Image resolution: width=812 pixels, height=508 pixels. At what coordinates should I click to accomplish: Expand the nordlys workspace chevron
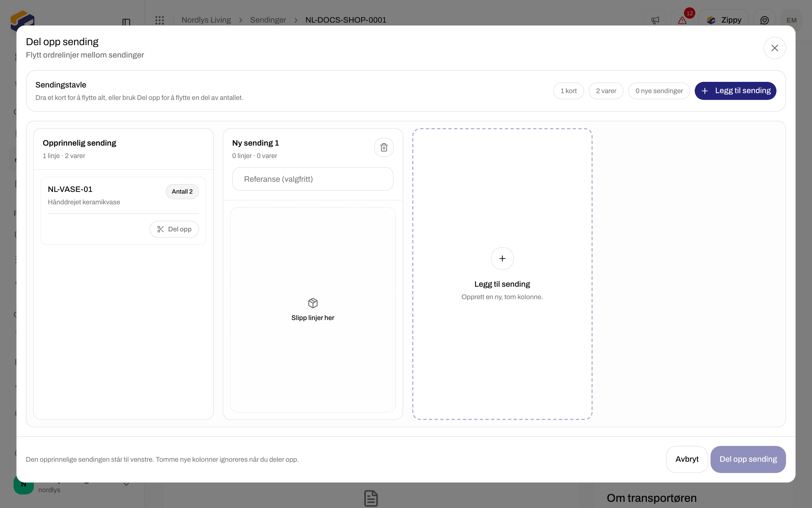(126, 485)
